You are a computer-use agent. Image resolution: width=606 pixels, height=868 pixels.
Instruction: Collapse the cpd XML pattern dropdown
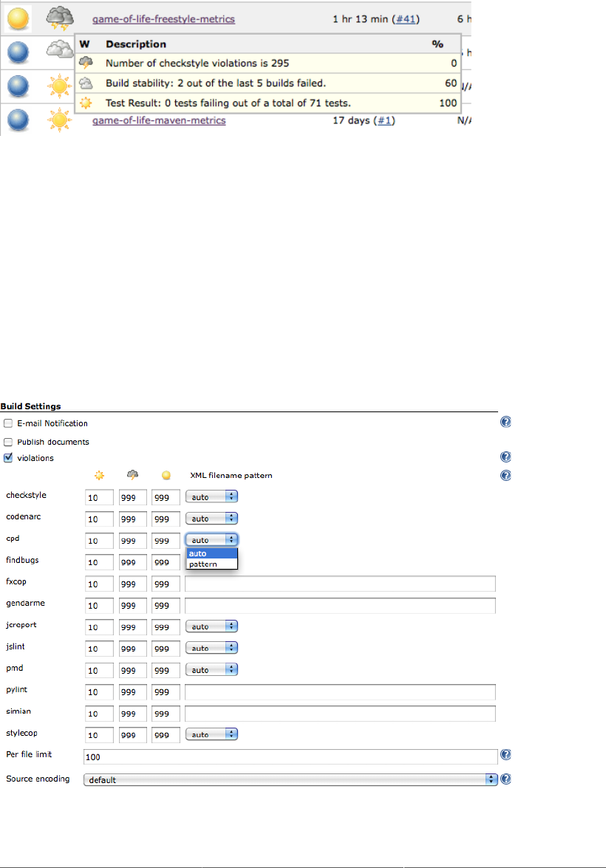pyautogui.click(x=211, y=540)
